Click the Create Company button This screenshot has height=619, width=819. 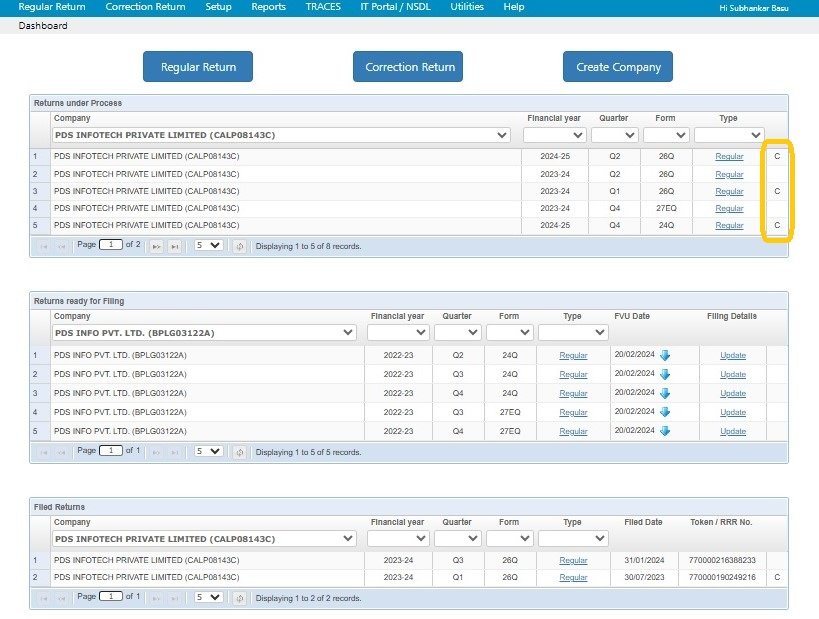[616, 66]
